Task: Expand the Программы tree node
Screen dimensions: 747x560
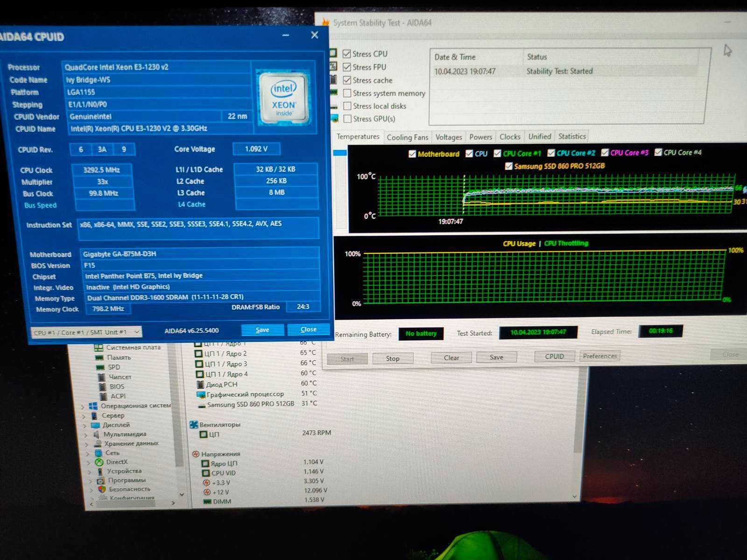Action: point(90,481)
